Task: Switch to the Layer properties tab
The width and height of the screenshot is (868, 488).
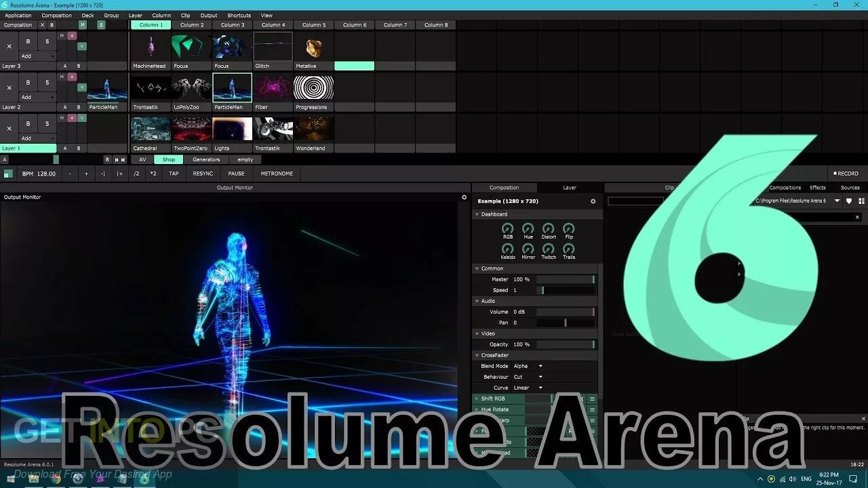Action: 570,188
